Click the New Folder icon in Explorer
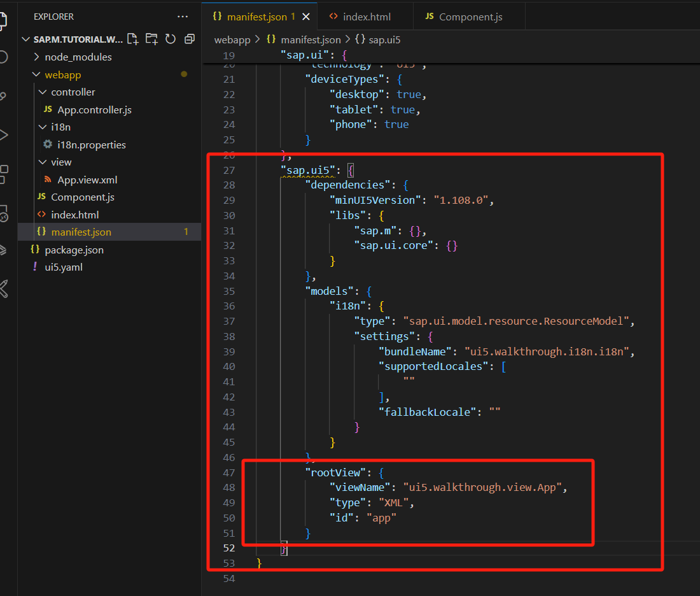 point(151,39)
